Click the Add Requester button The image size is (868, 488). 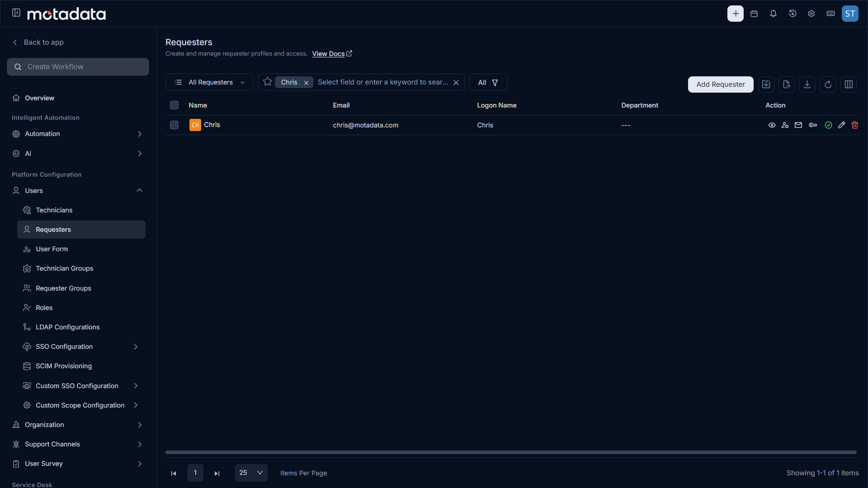coord(721,84)
